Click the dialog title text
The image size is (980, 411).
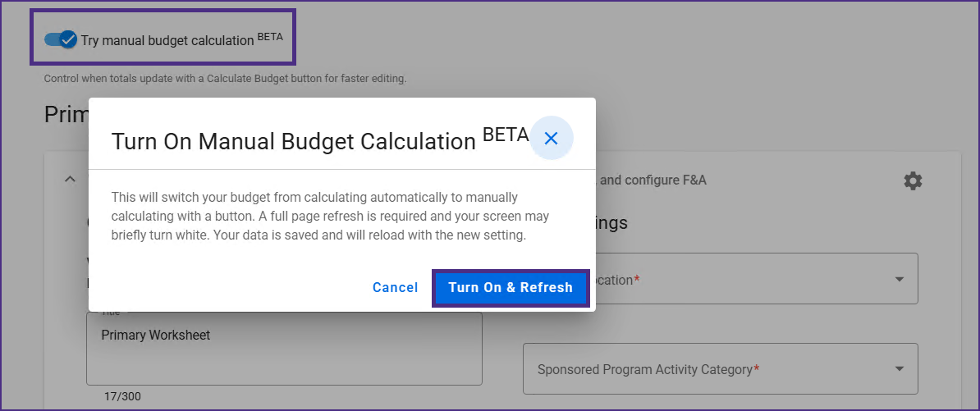(x=293, y=141)
